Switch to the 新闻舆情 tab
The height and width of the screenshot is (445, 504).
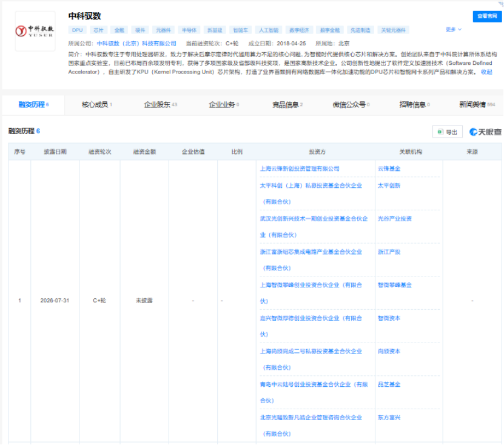[477, 105]
